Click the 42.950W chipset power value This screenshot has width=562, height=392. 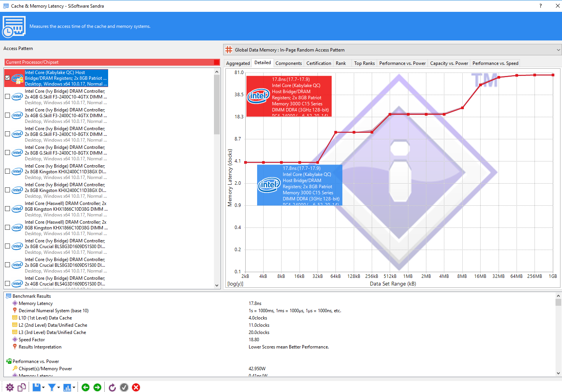[x=257, y=369]
